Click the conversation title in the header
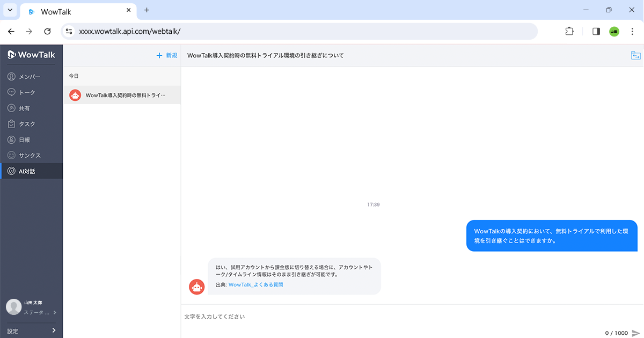This screenshot has width=644, height=338. pos(266,55)
